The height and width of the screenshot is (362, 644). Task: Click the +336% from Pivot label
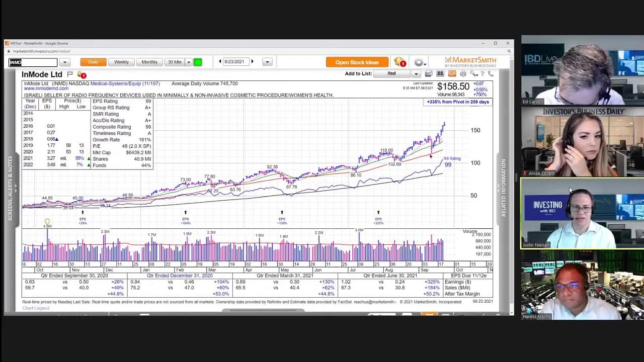(x=458, y=102)
